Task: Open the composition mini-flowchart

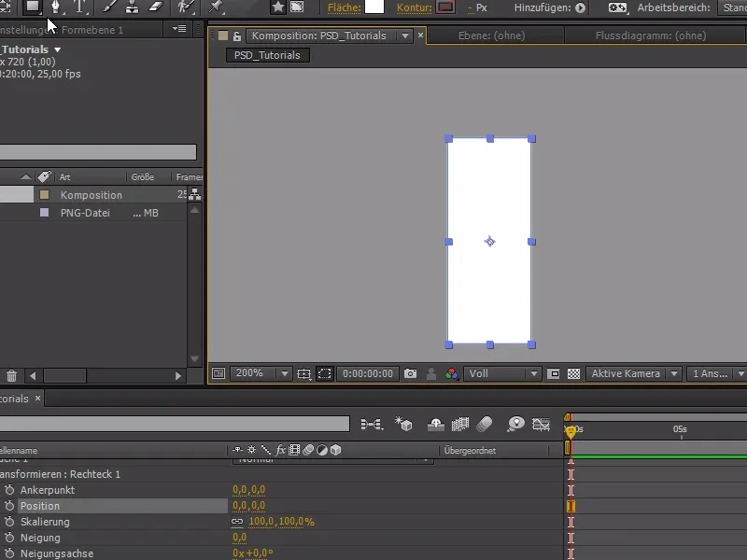Action: pyautogui.click(x=372, y=424)
